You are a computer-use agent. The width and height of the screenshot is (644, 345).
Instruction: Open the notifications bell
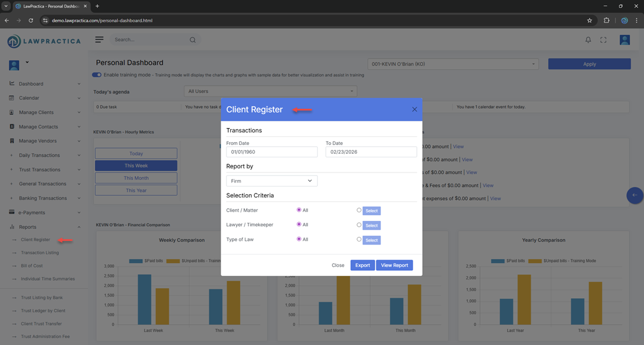point(588,40)
